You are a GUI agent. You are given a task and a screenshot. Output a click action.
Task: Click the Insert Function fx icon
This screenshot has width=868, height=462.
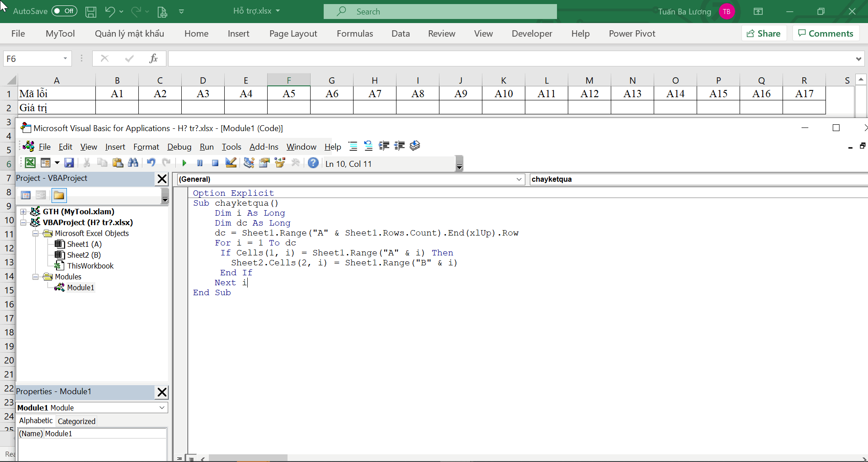pyautogui.click(x=153, y=58)
